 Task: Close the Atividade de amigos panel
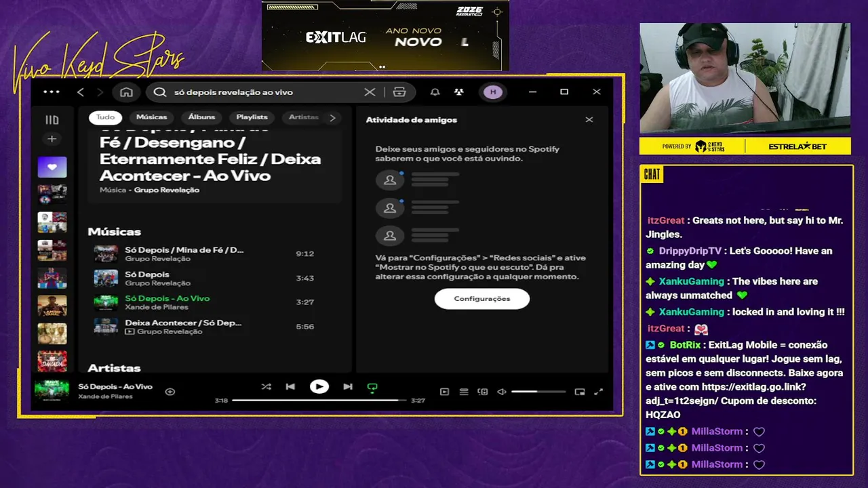[x=589, y=119]
